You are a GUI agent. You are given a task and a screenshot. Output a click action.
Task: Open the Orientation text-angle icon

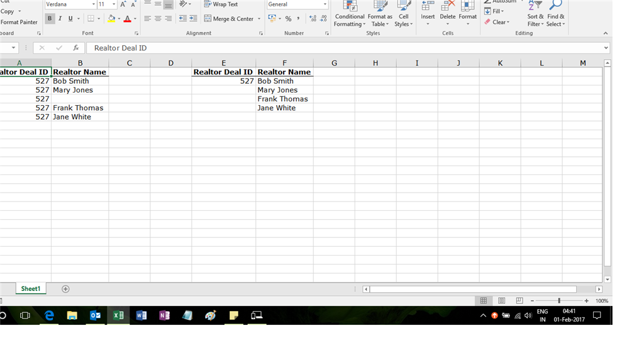(x=183, y=4)
